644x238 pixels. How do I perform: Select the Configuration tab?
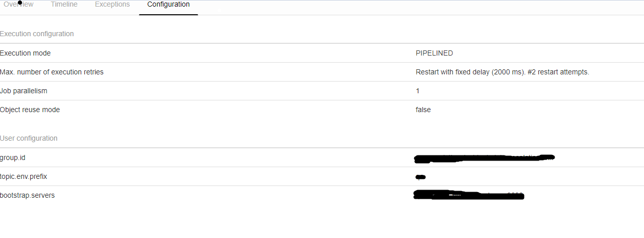[169, 5]
